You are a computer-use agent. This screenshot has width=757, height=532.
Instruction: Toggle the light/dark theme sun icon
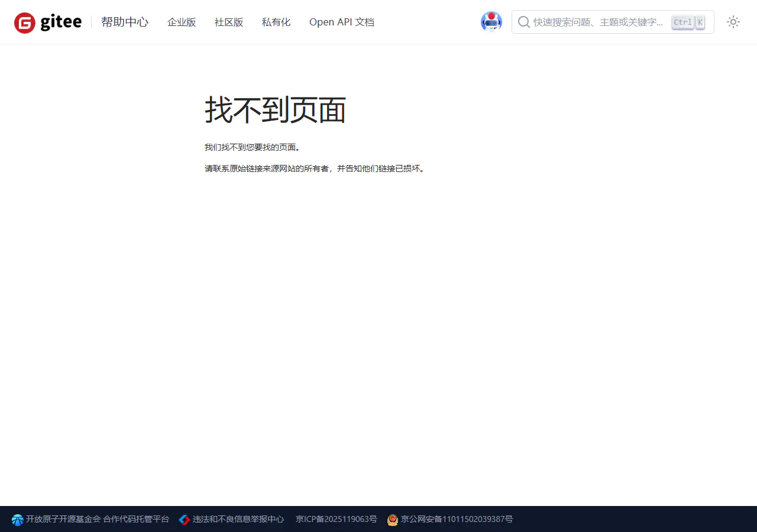click(x=733, y=22)
